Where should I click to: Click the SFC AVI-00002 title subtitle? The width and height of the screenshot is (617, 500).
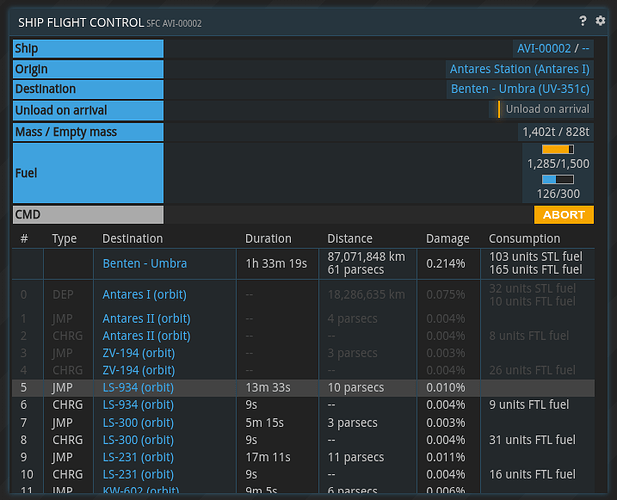pos(174,24)
